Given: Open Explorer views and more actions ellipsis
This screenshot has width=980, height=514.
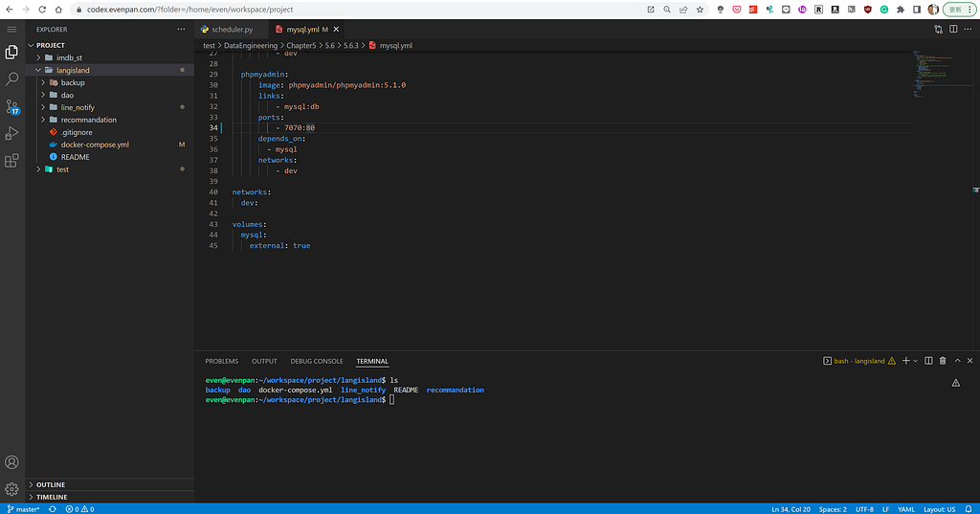Looking at the screenshot, I should 181,30.
